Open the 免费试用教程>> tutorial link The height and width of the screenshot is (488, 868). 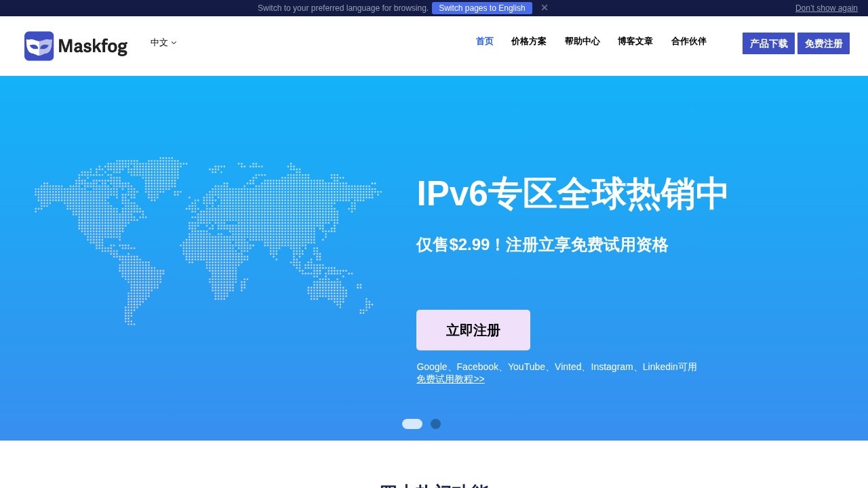pos(450,380)
